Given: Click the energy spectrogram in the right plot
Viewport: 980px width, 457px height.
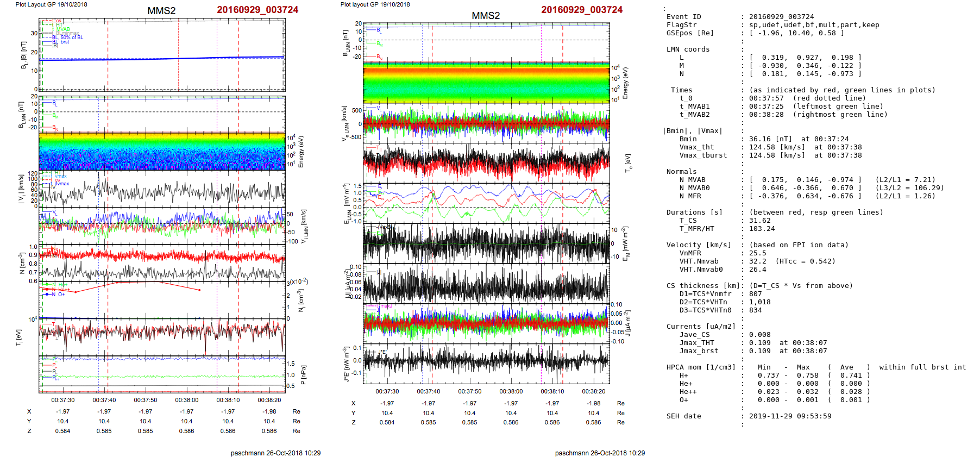Looking at the screenshot, I should tap(486, 83).
